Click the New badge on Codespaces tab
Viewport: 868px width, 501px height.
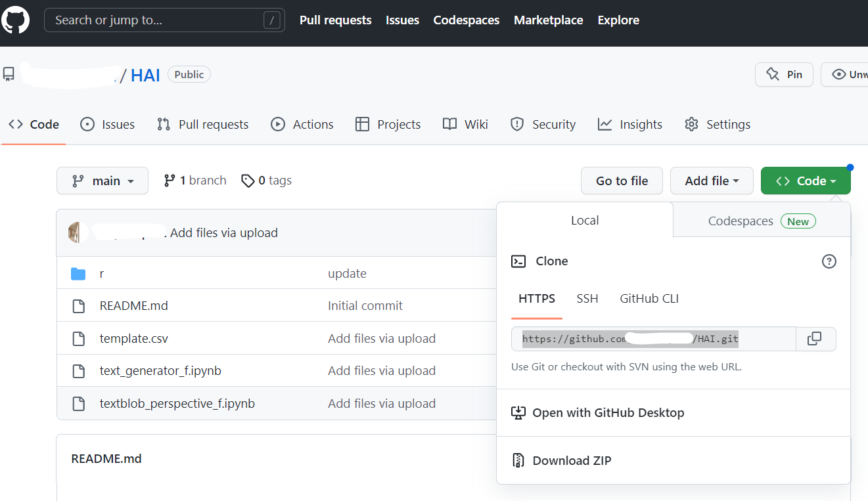(x=798, y=221)
